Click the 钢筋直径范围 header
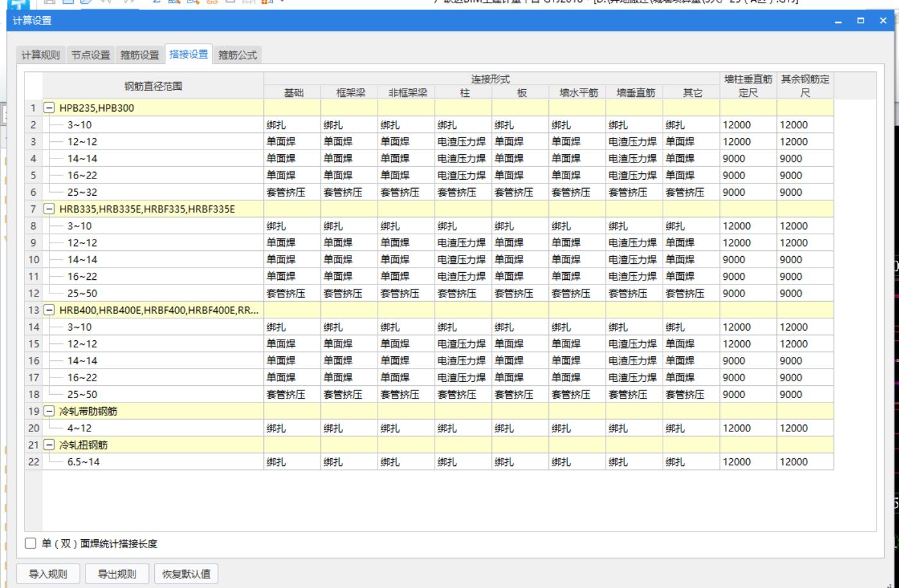899x588 pixels. coord(153,86)
